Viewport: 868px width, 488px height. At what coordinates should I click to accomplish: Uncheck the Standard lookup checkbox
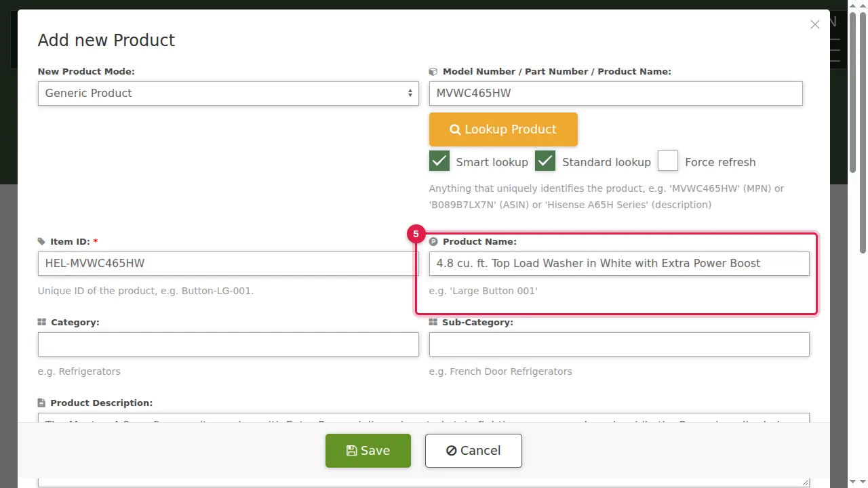[x=545, y=161]
